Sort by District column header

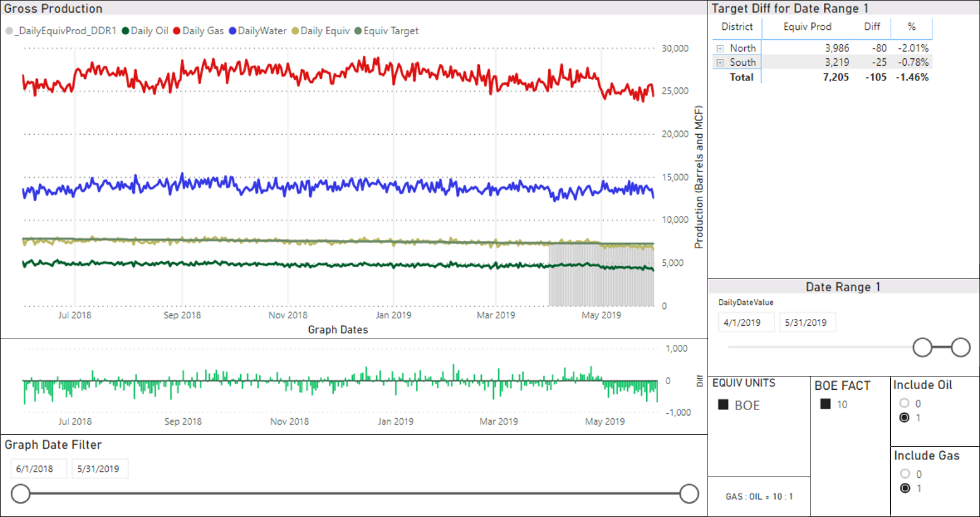[737, 27]
